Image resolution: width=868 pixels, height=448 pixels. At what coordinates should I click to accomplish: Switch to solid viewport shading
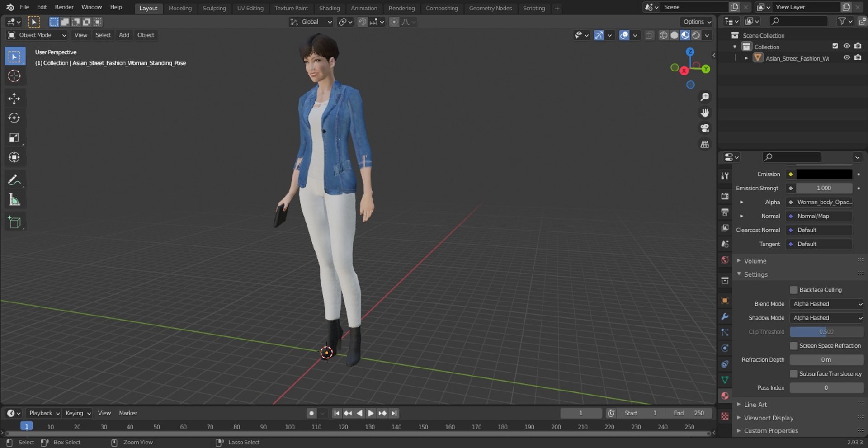tap(674, 35)
